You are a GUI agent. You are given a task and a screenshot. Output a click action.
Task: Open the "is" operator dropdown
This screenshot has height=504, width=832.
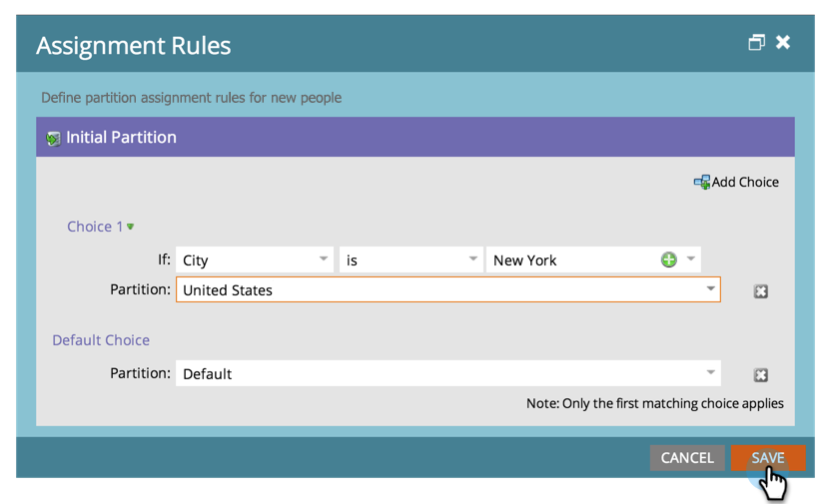coord(473,259)
